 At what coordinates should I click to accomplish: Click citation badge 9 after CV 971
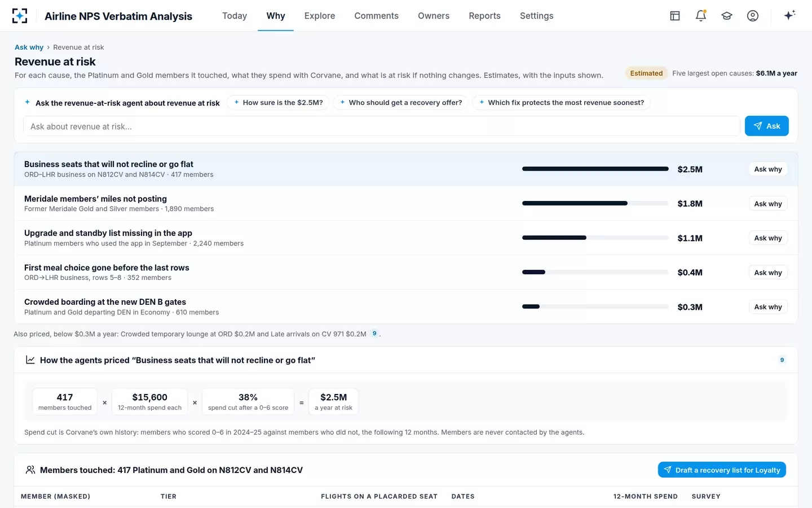374,334
